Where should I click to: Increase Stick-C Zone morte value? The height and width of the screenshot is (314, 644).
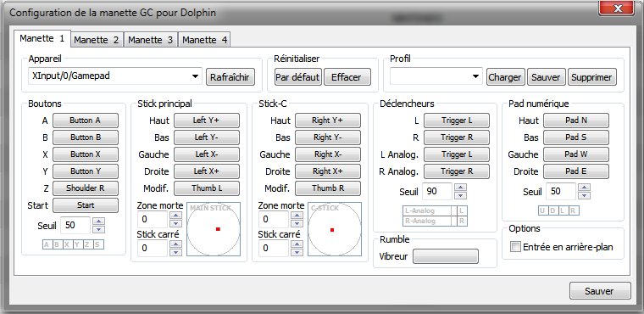pos(297,216)
